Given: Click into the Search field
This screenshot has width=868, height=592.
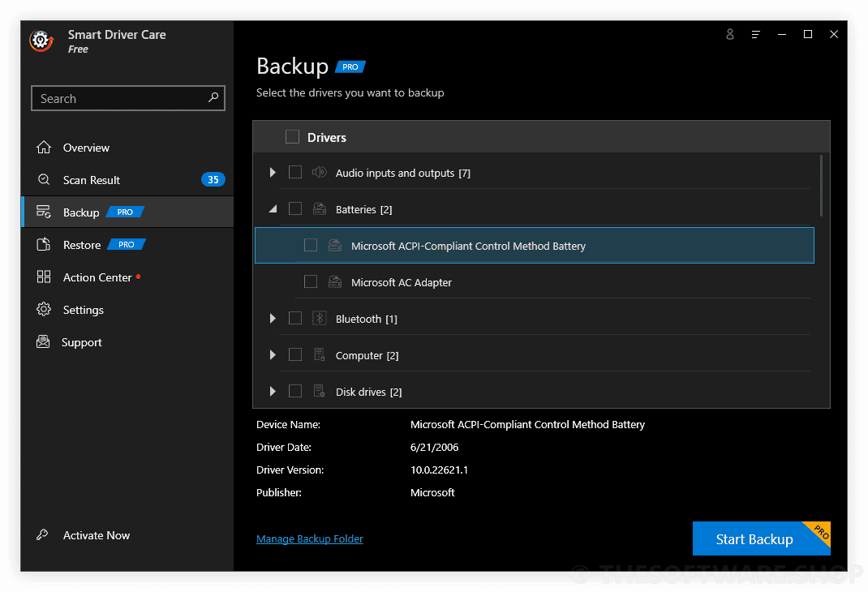Looking at the screenshot, I should (x=128, y=98).
